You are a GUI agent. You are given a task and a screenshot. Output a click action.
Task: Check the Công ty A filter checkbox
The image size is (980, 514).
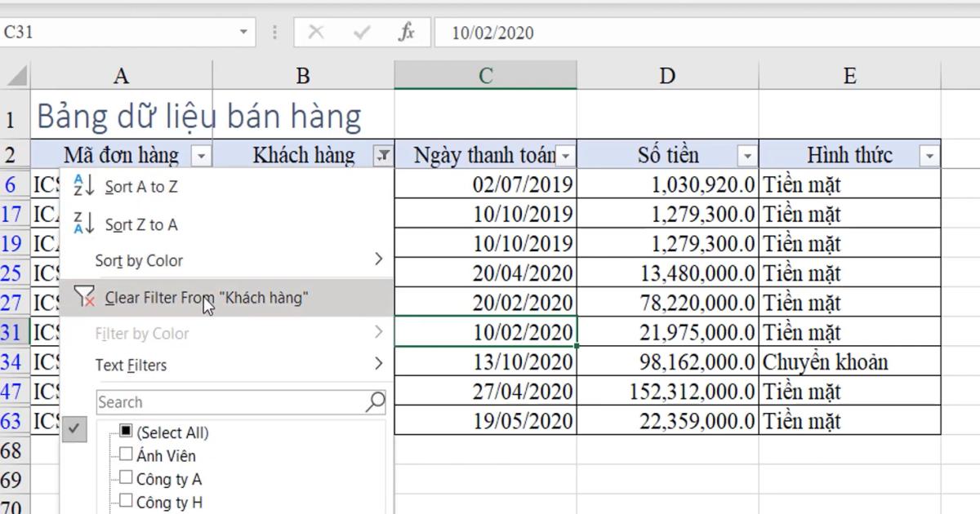tap(126, 479)
